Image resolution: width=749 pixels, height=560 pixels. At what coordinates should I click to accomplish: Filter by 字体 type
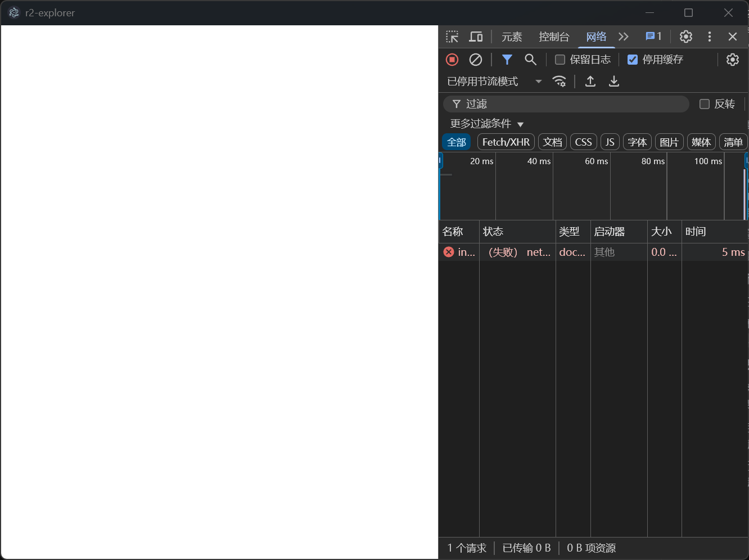(637, 142)
